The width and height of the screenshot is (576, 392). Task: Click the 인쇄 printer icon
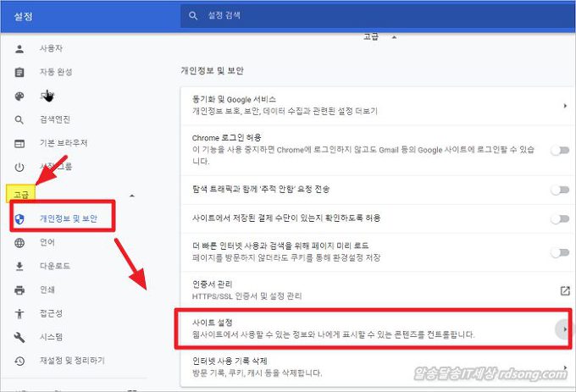pyautogui.click(x=19, y=290)
